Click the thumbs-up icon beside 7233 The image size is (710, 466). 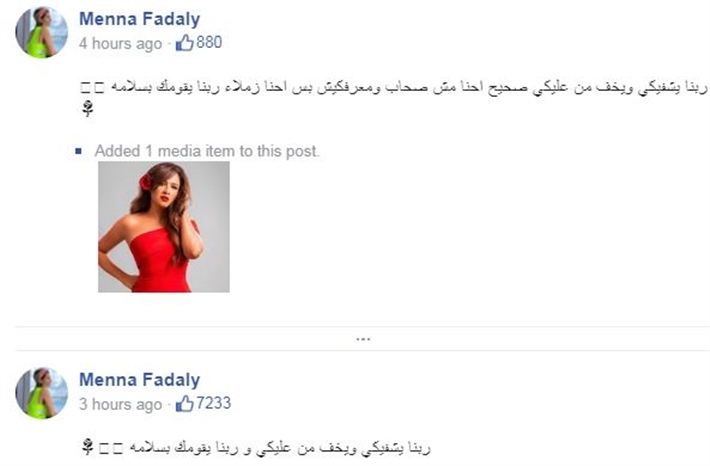[185, 404]
